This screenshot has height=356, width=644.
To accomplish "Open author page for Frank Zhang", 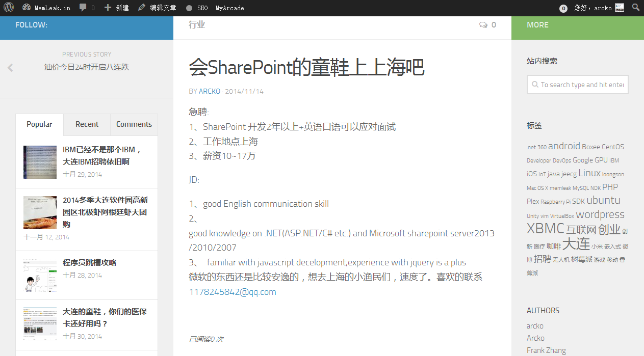I will [546, 350].
